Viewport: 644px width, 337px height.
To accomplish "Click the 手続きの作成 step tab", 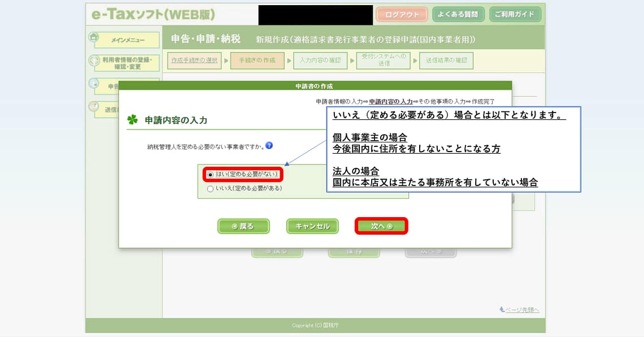I will point(257,61).
